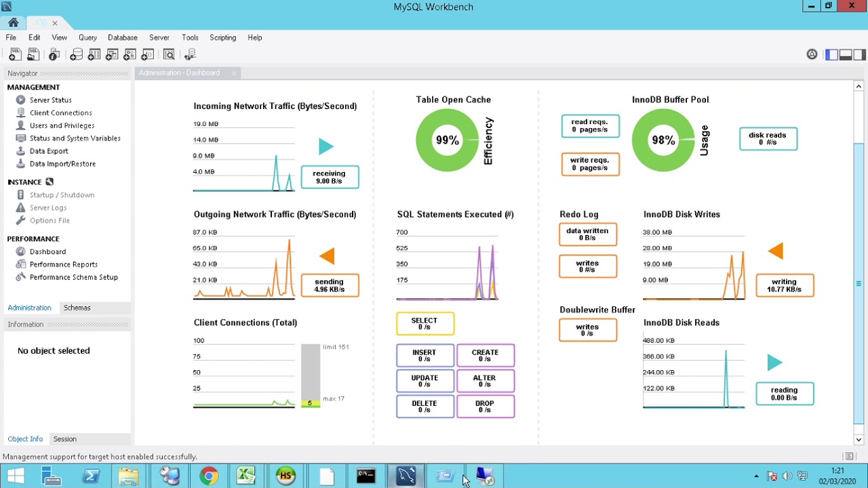This screenshot has height=488, width=868.
Task: Create new schema toolbar icon
Action: (77, 55)
